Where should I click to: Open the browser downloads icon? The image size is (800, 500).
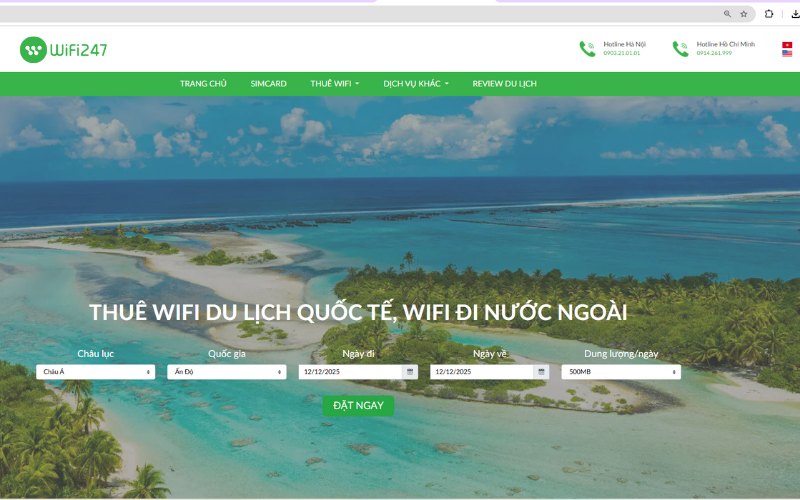coord(795,14)
